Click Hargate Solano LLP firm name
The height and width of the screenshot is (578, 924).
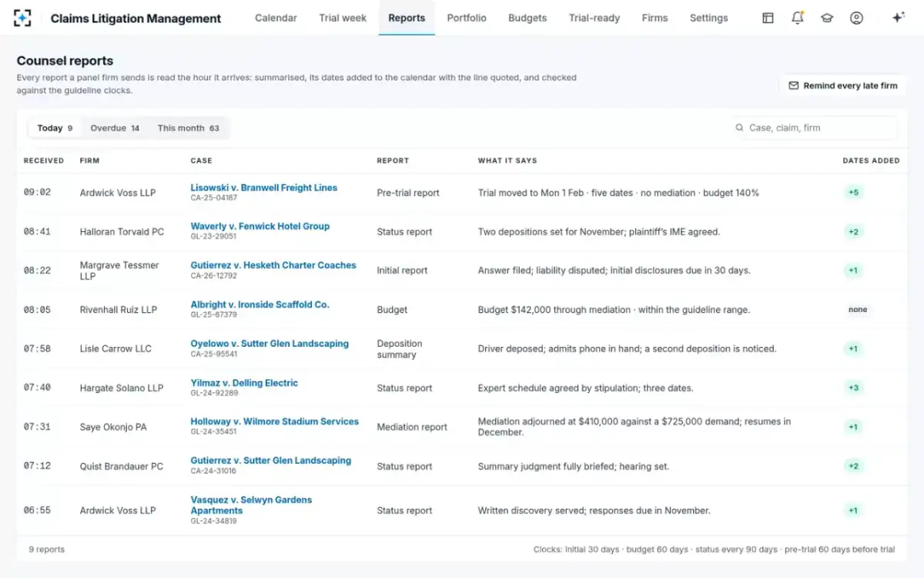[122, 388]
